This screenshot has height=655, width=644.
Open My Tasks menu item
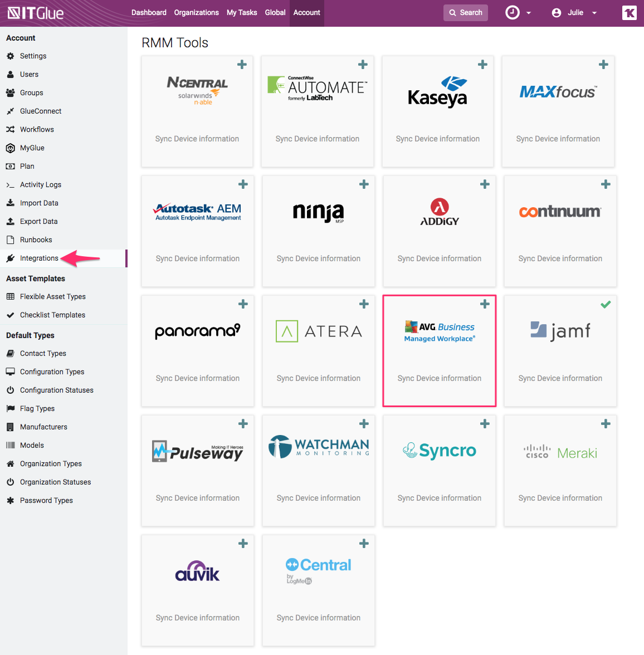point(242,12)
